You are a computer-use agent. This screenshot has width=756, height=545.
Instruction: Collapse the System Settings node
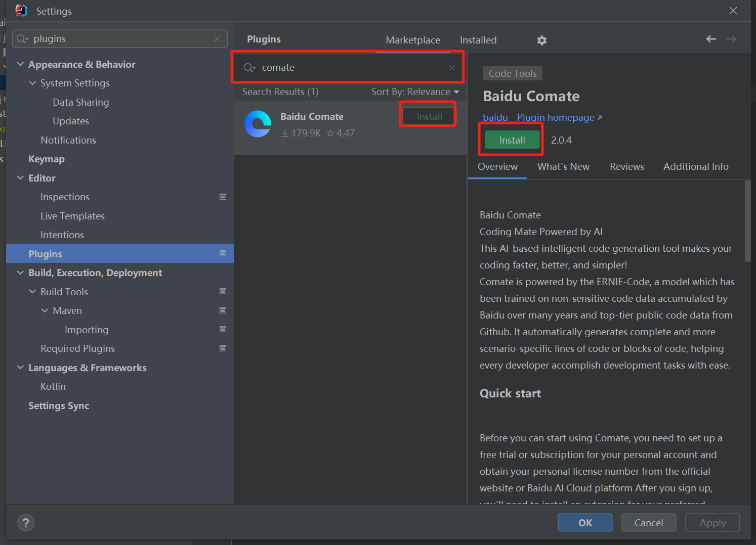click(x=32, y=83)
